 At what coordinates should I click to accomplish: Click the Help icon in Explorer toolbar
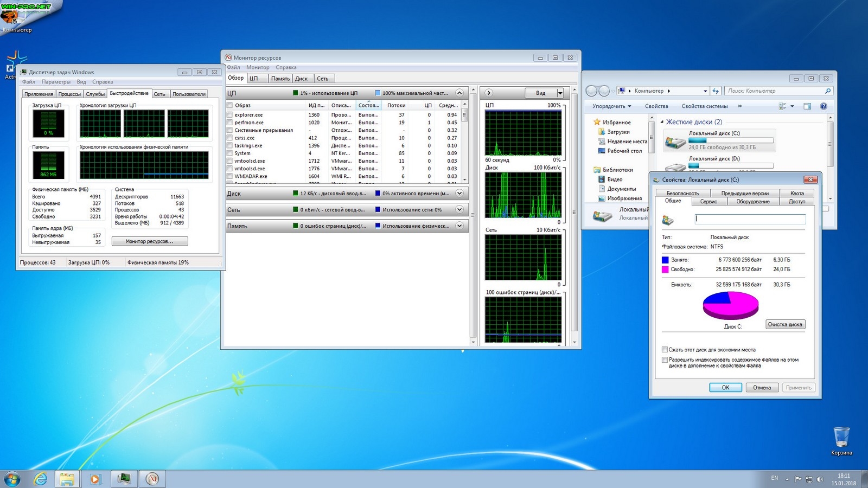pyautogui.click(x=823, y=106)
